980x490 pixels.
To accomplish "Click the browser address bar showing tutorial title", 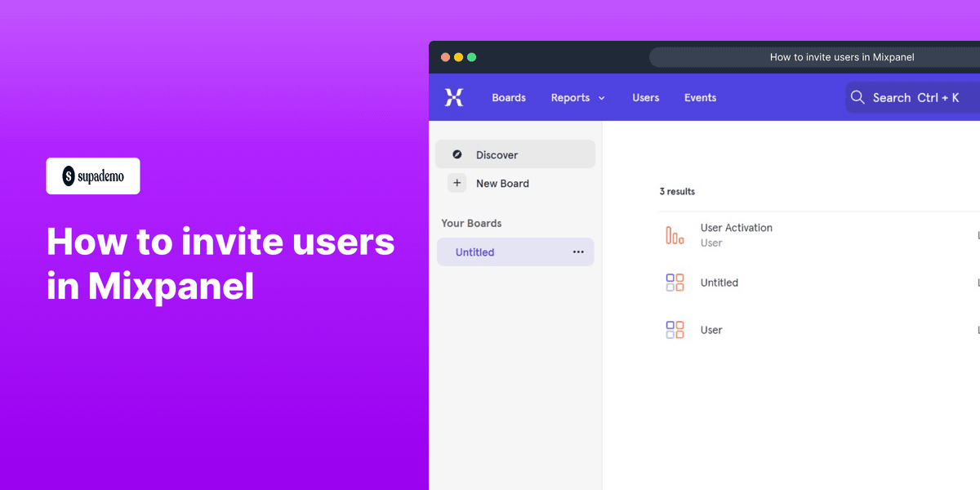I will point(843,57).
